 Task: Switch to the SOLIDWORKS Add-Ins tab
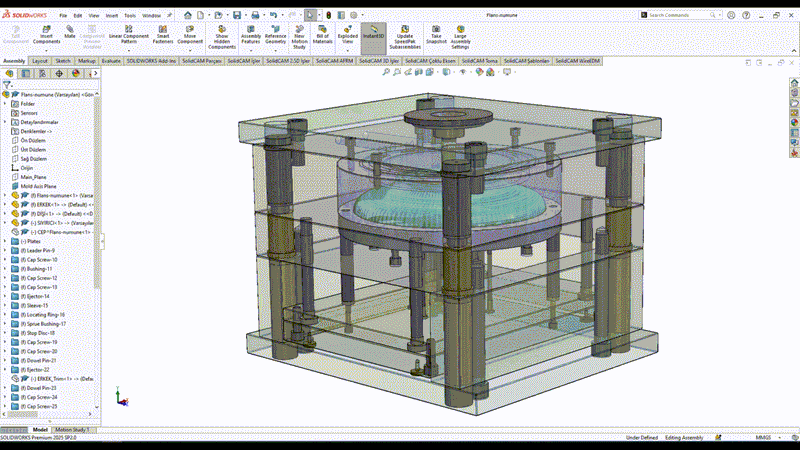coord(151,61)
